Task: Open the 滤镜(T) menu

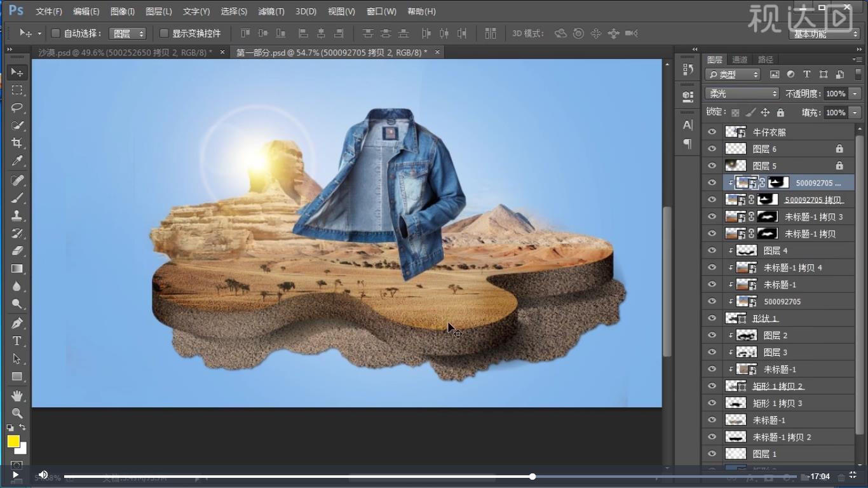Action: [271, 11]
